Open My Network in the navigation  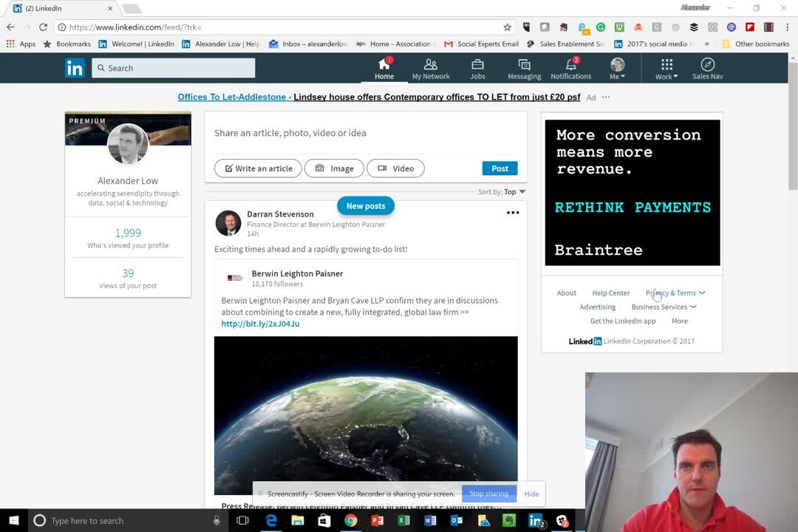point(431,69)
